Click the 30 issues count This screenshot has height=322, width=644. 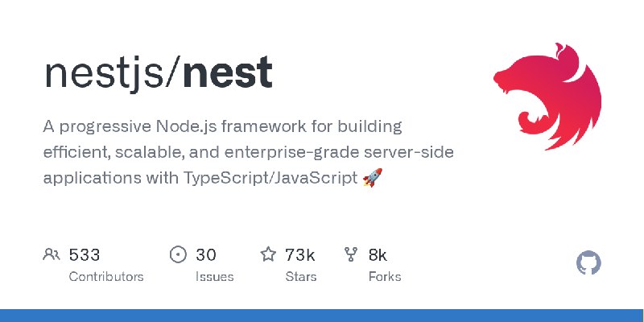coord(206,255)
